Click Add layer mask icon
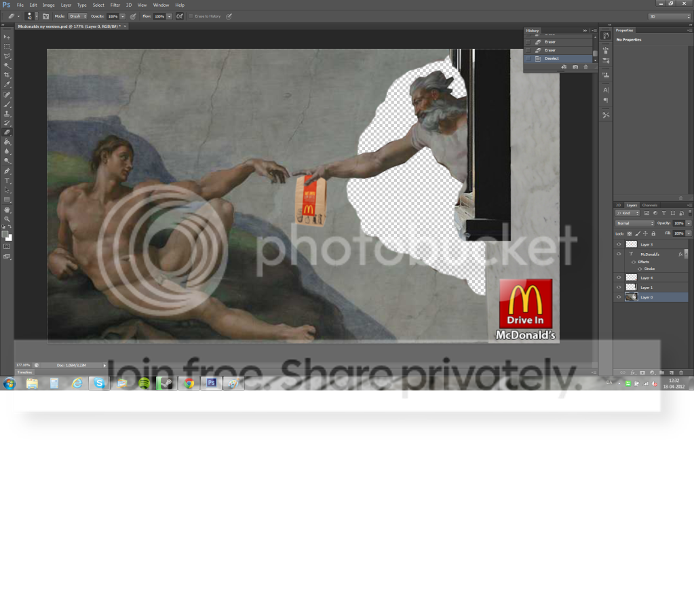This screenshot has height=616, width=694. pyautogui.click(x=642, y=372)
